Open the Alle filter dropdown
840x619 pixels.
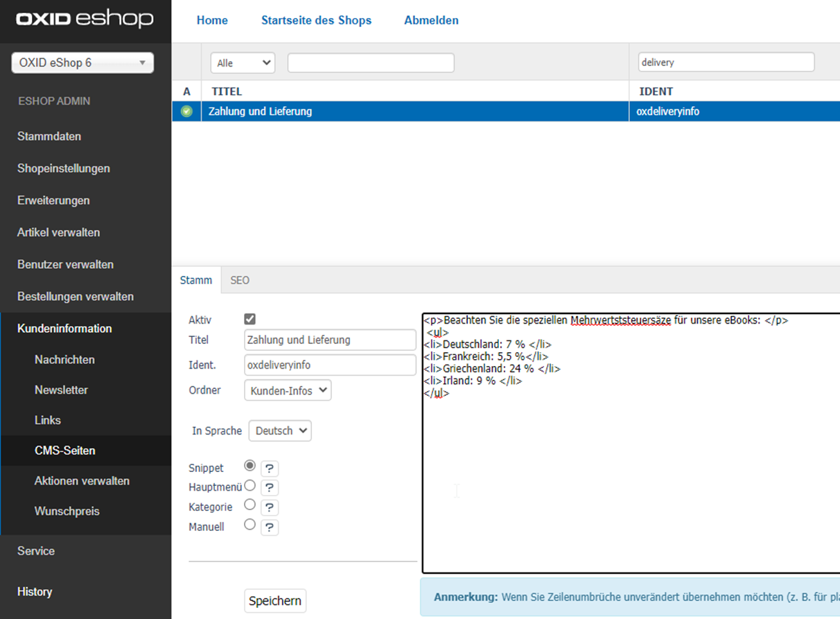click(x=243, y=63)
